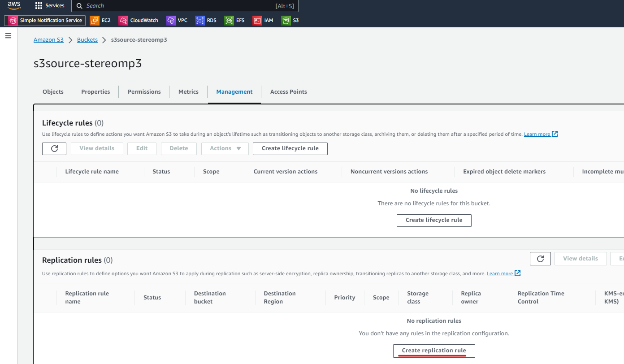This screenshot has height=364, width=624.
Task: Refresh the Replication rules list
Action: point(540,259)
